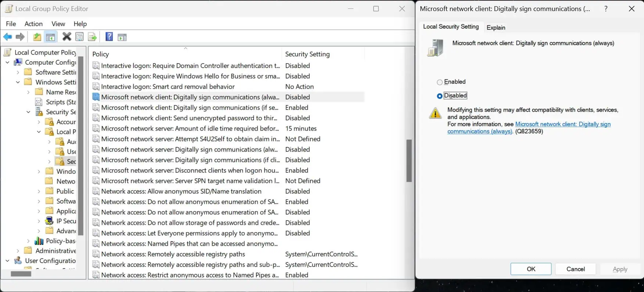Select the Scripts item in the tree
644x292 pixels.
[x=61, y=102]
